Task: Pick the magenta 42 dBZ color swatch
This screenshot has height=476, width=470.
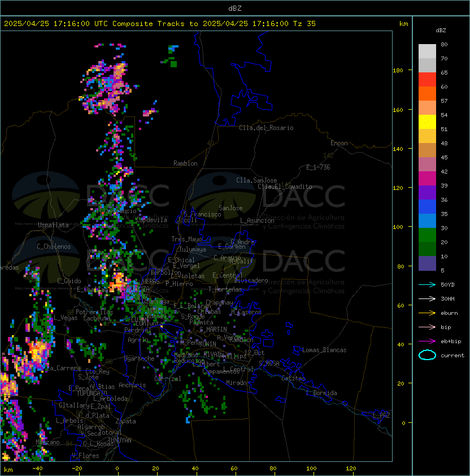Action: pyautogui.click(x=427, y=179)
